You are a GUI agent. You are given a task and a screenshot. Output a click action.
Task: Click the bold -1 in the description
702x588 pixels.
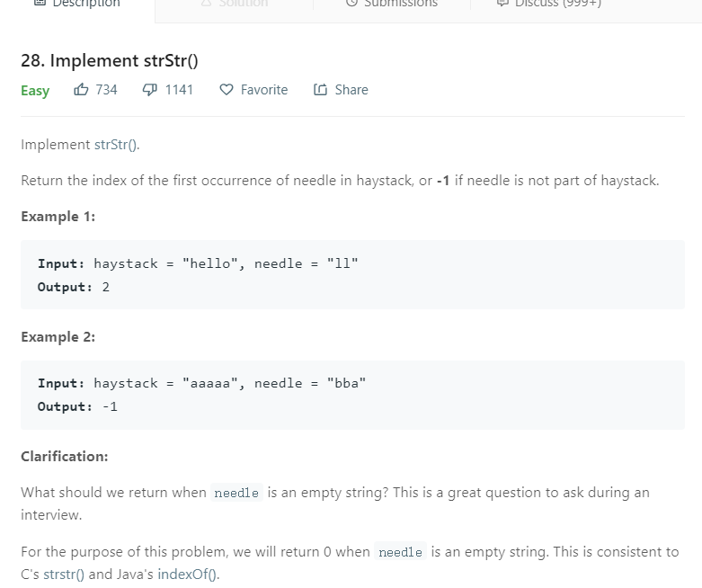(443, 181)
